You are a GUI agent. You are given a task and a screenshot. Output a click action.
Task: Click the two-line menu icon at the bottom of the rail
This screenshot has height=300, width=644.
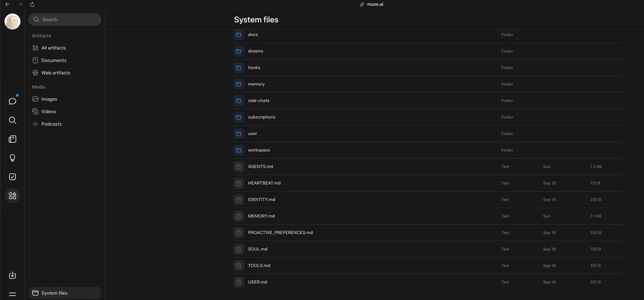12,294
